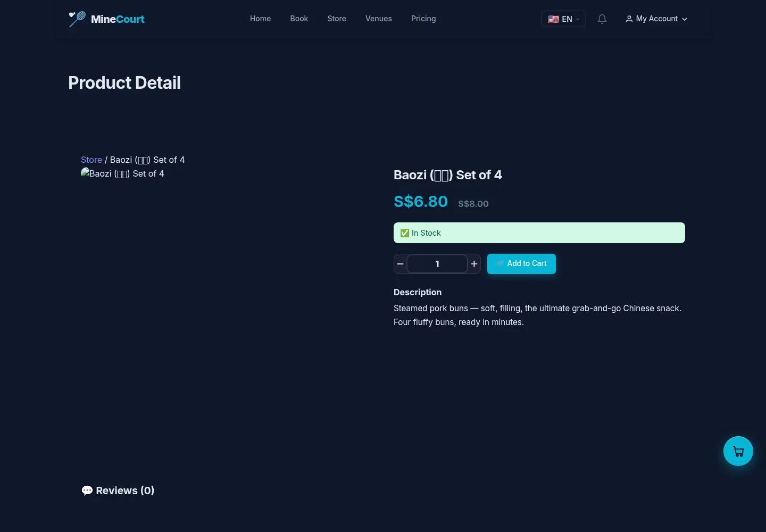Click the MineCourt racket logo
This screenshot has height=532, width=766.
tap(77, 19)
